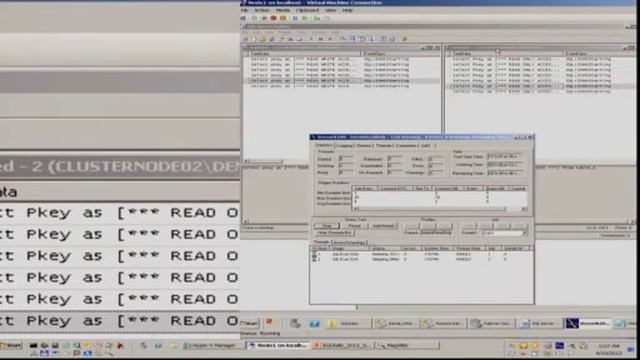Click the orange Save VM state icon

283,18
